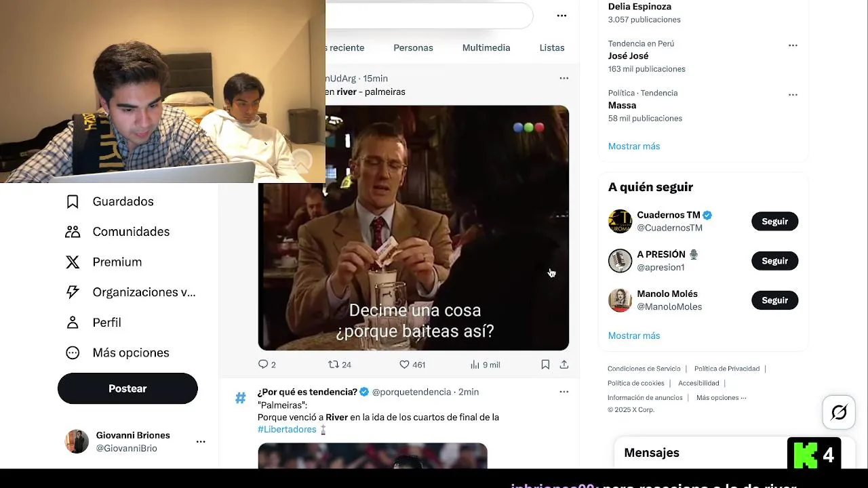Open Organizaciones lightning bolt icon
The height and width of the screenshot is (488, 868).
click(73, 292)
